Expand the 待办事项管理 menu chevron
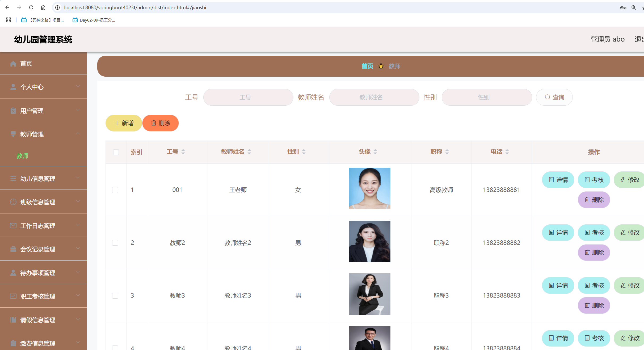The width and height of the screenshot is (644, 350). point(78,272)
